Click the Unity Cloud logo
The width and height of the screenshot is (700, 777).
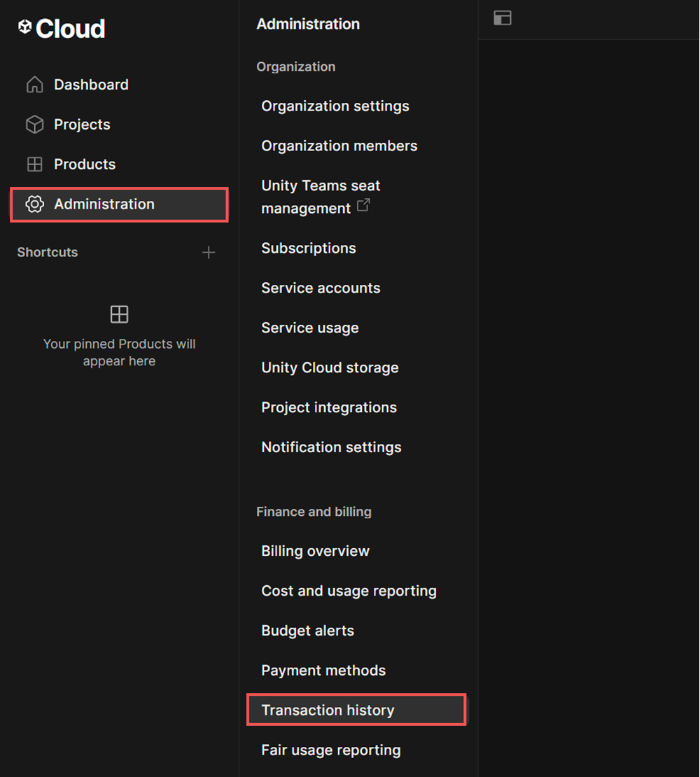point(61,28)
